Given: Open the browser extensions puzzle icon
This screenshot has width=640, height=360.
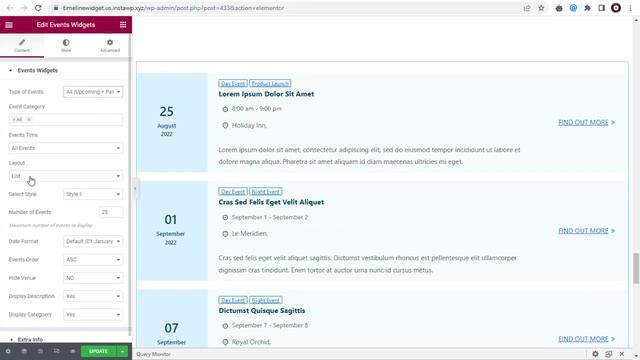Looking at the screenshot, I should pyautogui.click(x=587, y=8).
